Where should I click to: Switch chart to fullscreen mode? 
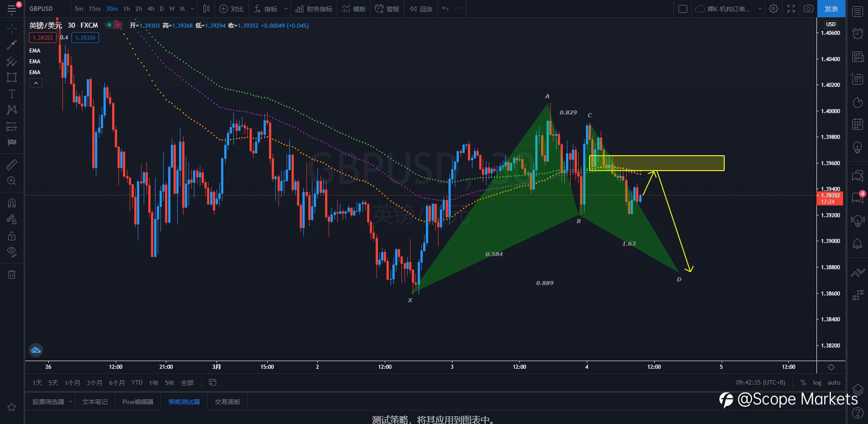791,9
